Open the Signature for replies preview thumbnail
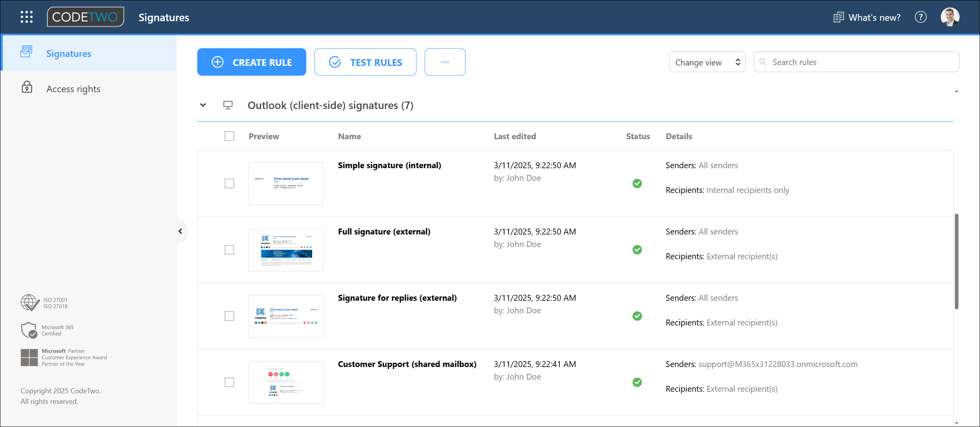980x427 pixels. pyautogui.click(x=286, y=316)
